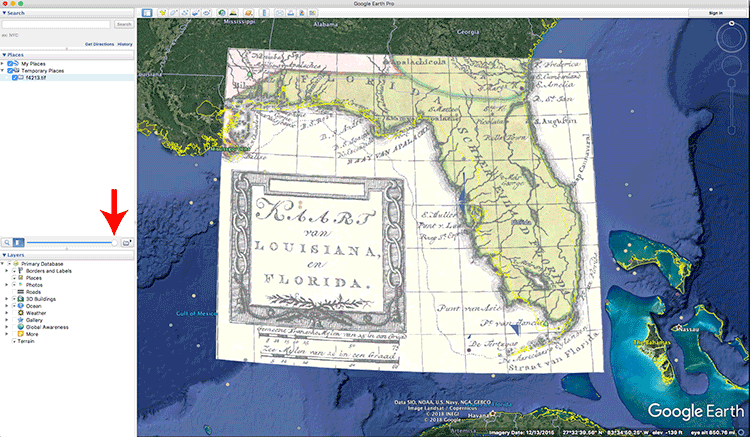The height and width of the screenshot is (437, 750).
Task: Toggle the sidebar visibility button
Action: point(147,13)
